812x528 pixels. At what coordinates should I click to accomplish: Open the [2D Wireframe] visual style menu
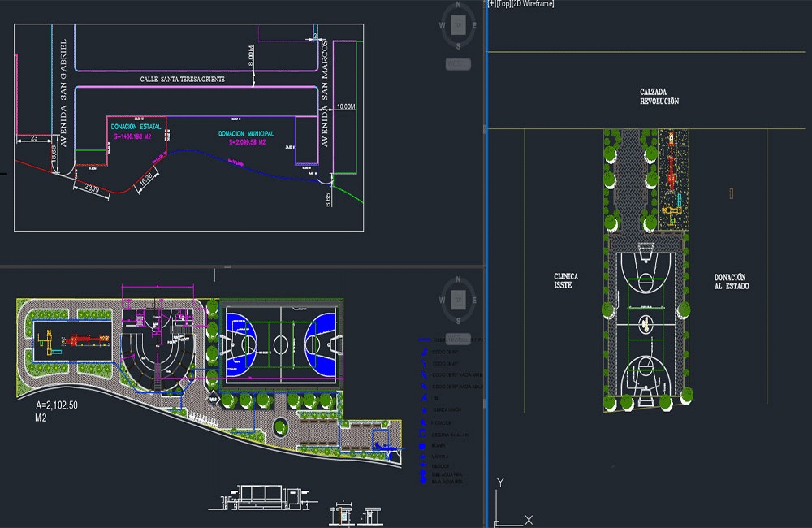point(533,3)
